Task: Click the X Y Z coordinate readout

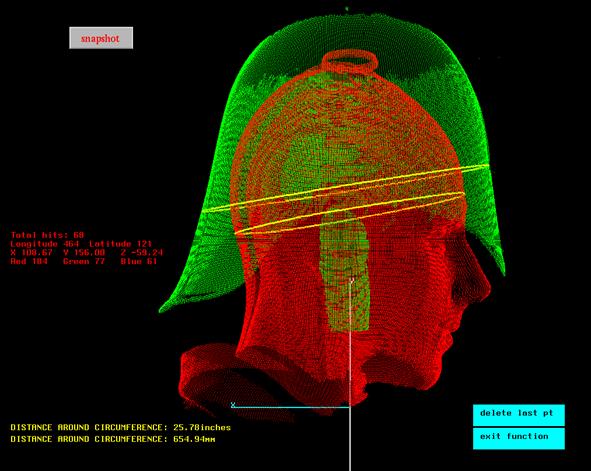Action: point(87,252)
